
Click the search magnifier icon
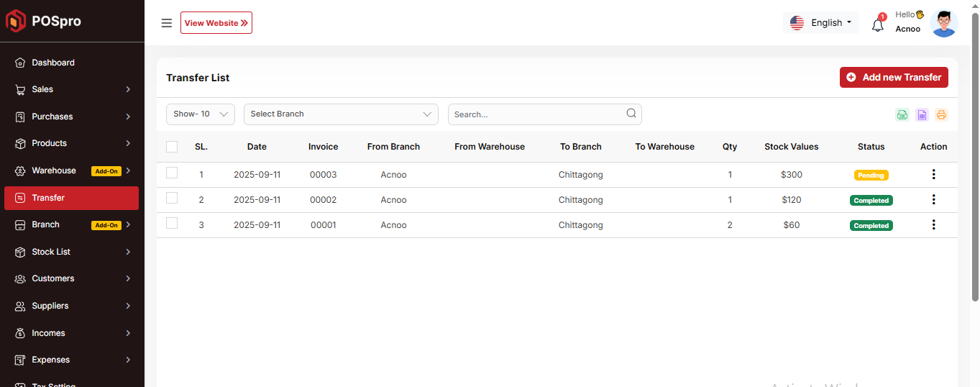(631, 114)
